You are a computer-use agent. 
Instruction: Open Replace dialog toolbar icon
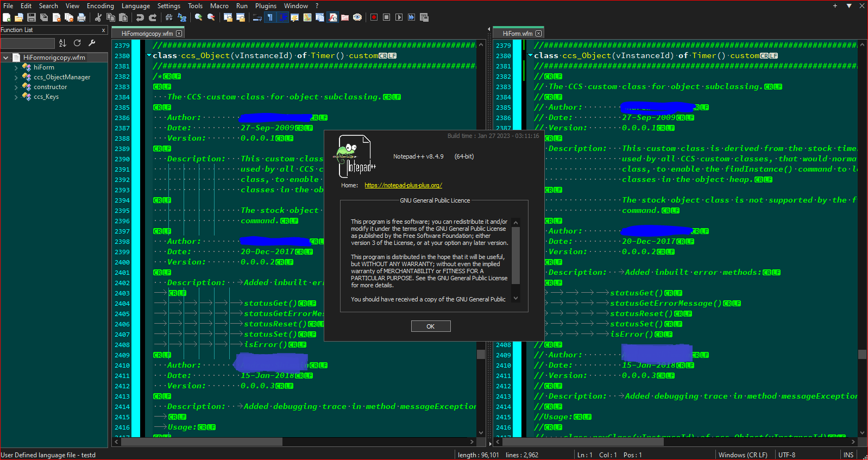click(181, 17)
